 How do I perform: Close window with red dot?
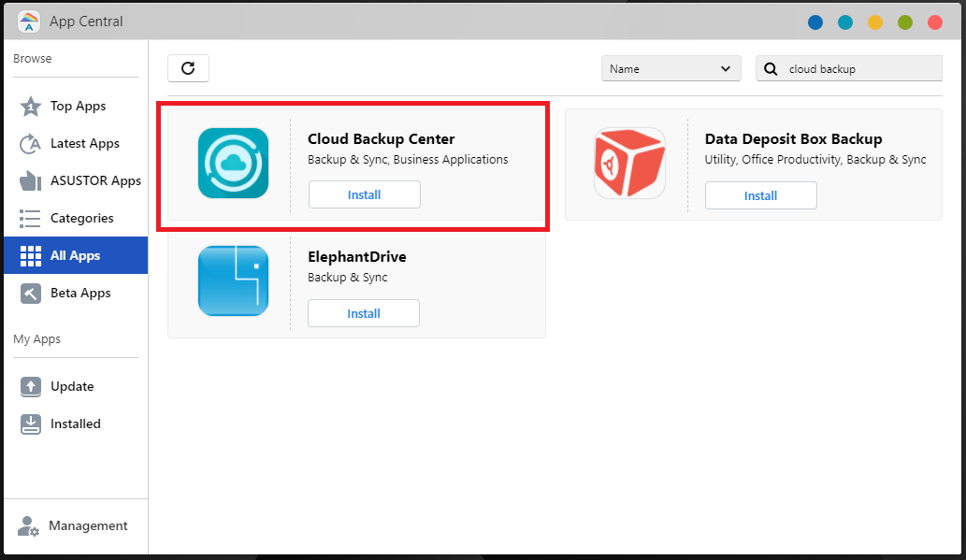click(x=934, y=22)
